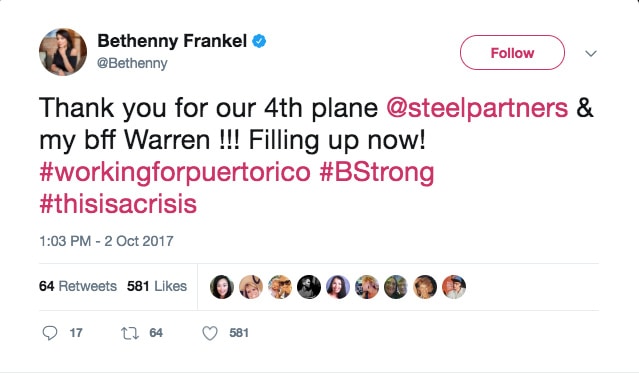Viewport: 639px width, 374px height.
Task: Open the #BStrong hashtag
Action: click(x=377, y=172)
